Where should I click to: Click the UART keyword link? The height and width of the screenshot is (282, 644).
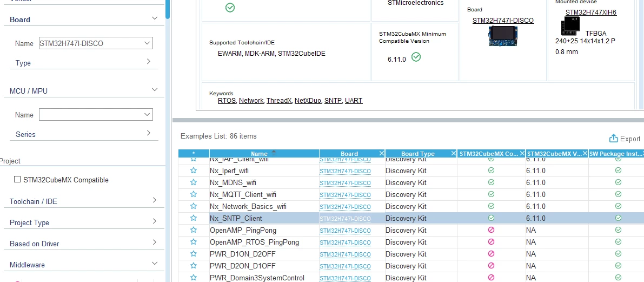354,100
